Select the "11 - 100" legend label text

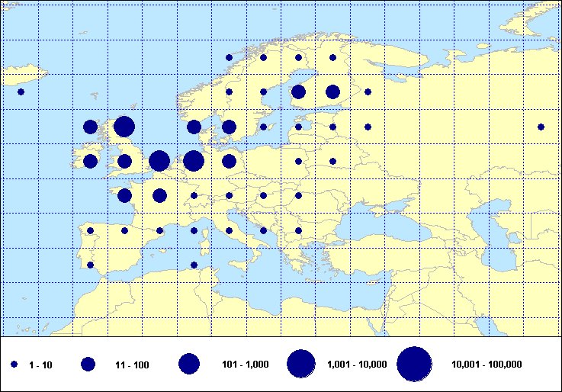click(131, 365)
